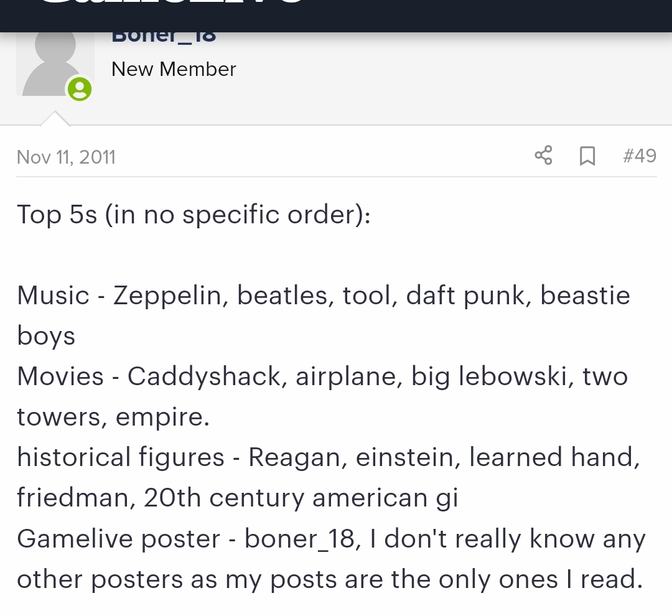The height and width of the screenshot is (616, 672).
Task: Click the "Gamelive poster" text in the post
Action: click(118, 539)
